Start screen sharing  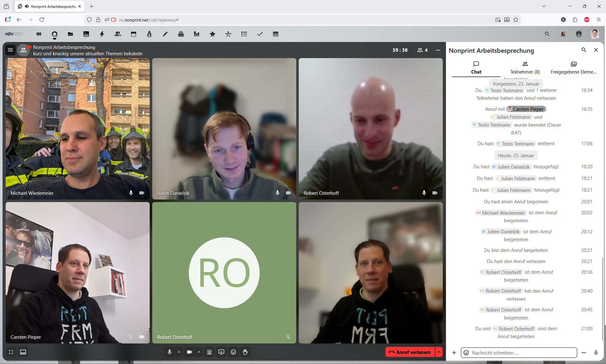pyautogui.click(x=221, y=352)
